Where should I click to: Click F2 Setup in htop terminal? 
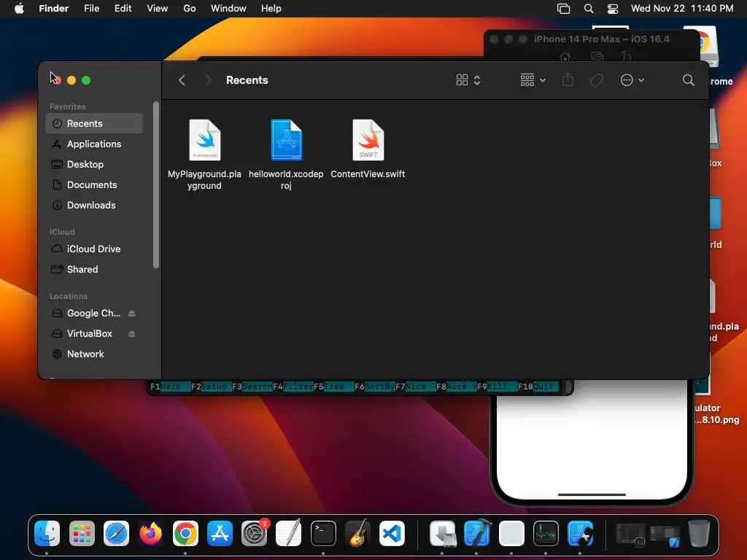(x=211, y=386)
